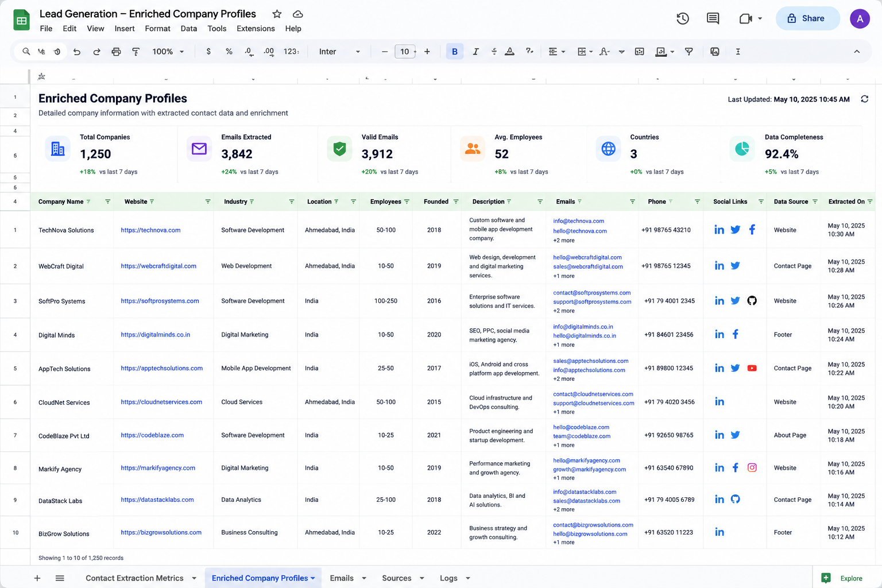The width and height of the screenshot is (882, 588).
Task: Open the Insert menu
Action: (x=125, y=29)
